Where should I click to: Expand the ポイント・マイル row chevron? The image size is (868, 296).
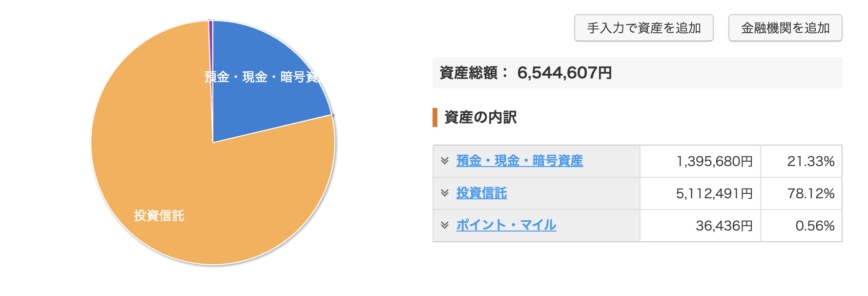coord(444,225)
